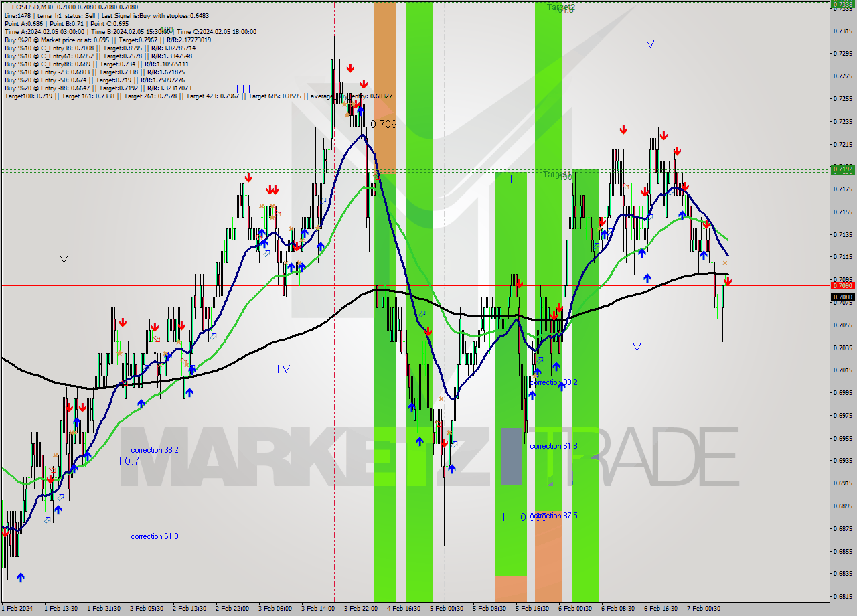The width and height of the screenshot is (857, 616).
Task: Click the green 0.7338 price tag
Action: pos(842,4)
